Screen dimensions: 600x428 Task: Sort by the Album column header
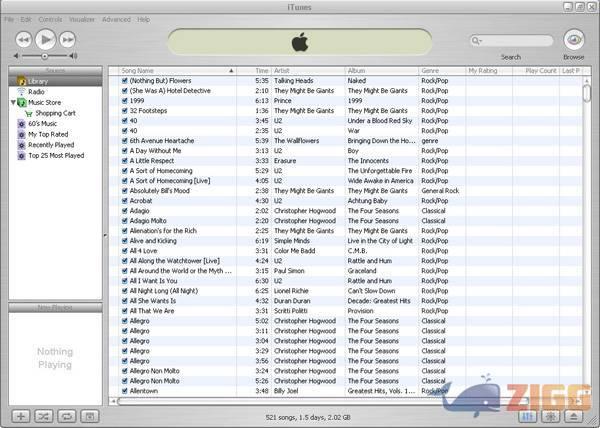point(382,71)
